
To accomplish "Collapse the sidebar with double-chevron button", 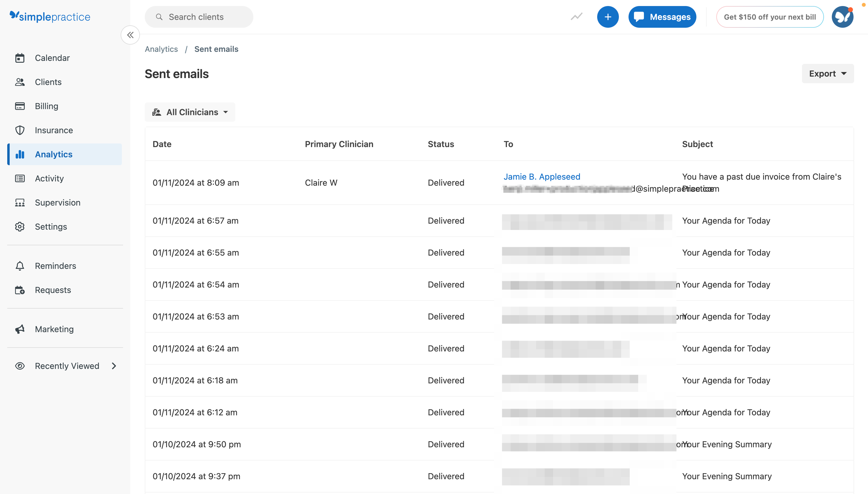I will coord(130,35).
